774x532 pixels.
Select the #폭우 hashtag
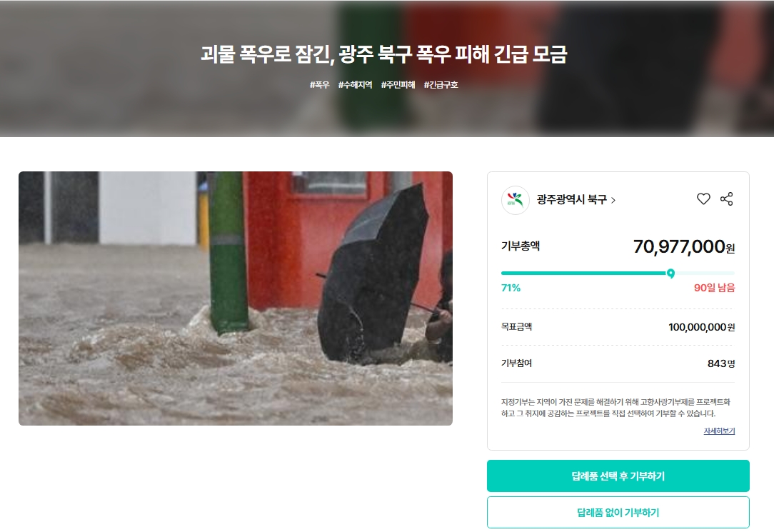(319, 85)
